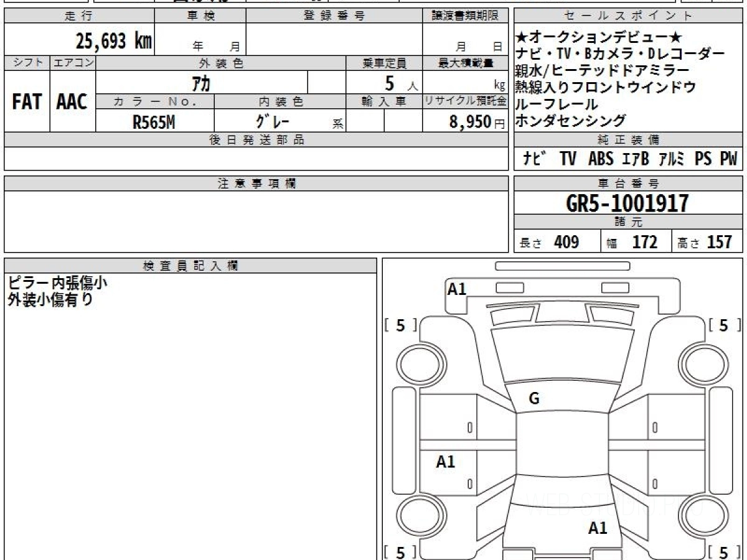Click the 乗車定員 header
The height and width of the screenshot is (560, 747).
(384, 63)
